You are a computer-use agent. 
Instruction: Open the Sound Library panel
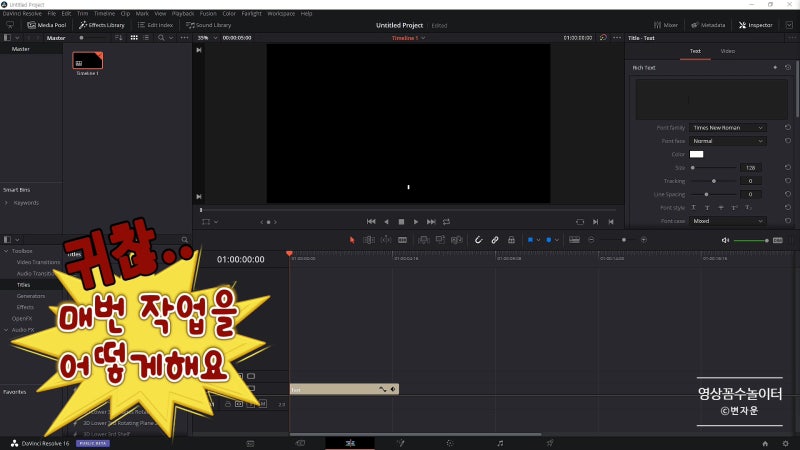pos(208,25)
